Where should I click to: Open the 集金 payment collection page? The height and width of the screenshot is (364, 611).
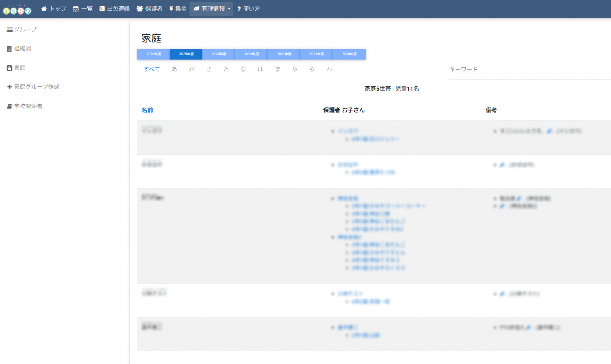tap(178, 8)
